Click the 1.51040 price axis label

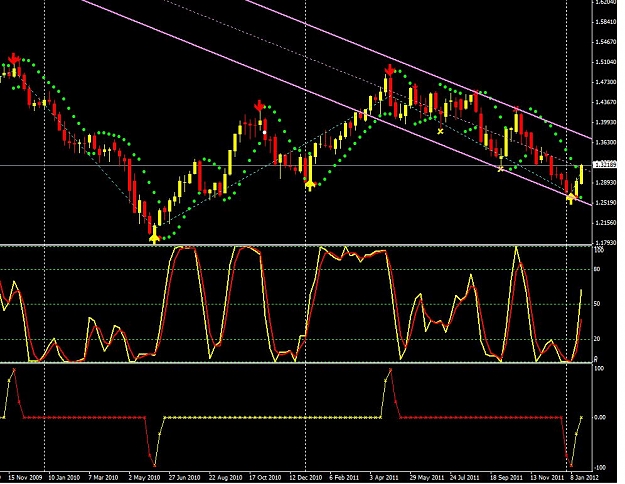pyautogui.click(x=606, y=62)
